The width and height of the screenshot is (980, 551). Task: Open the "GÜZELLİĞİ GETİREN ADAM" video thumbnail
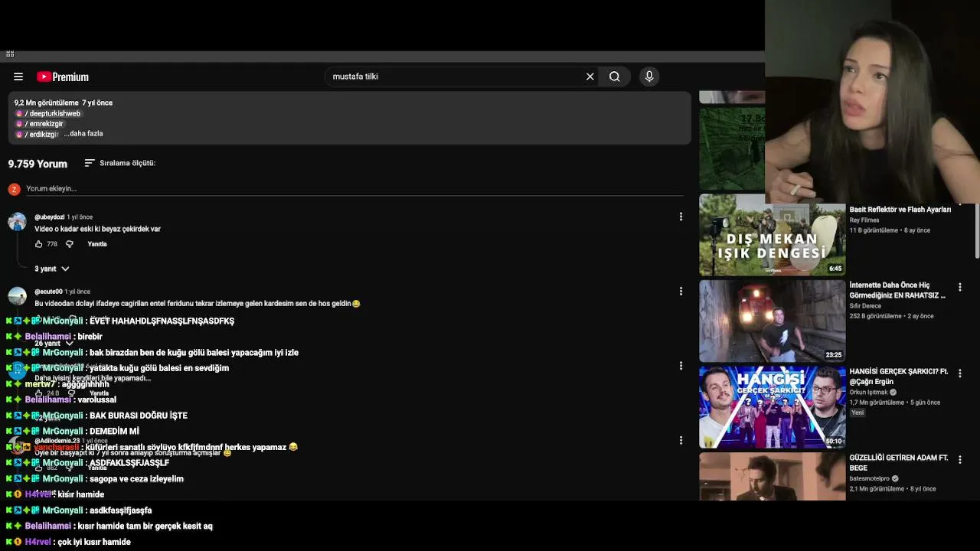[x=772, y=476]
